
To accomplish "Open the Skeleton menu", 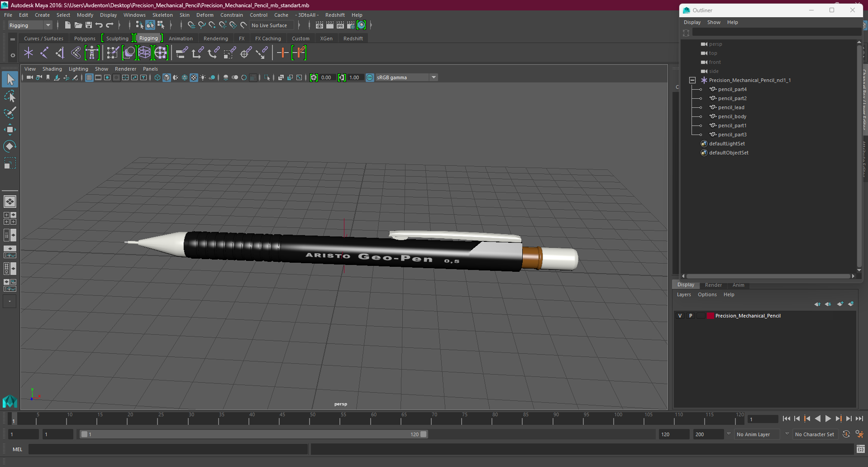I will click(x=162, y=15).
